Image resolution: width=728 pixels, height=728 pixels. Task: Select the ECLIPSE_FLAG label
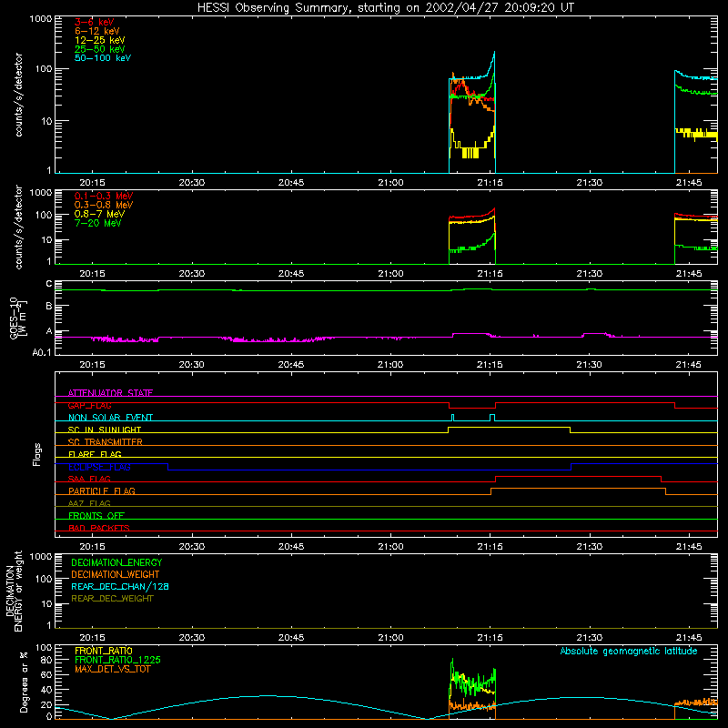click(99, 467)
